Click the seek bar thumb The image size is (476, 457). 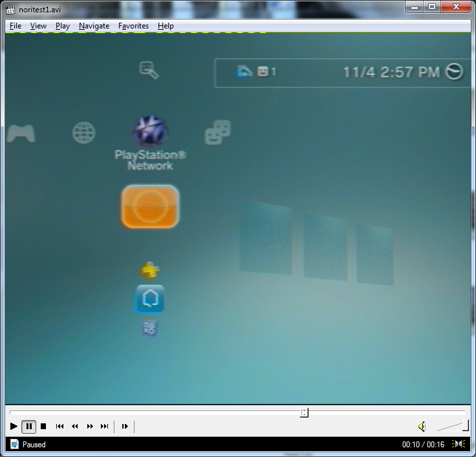click(304, 412)
